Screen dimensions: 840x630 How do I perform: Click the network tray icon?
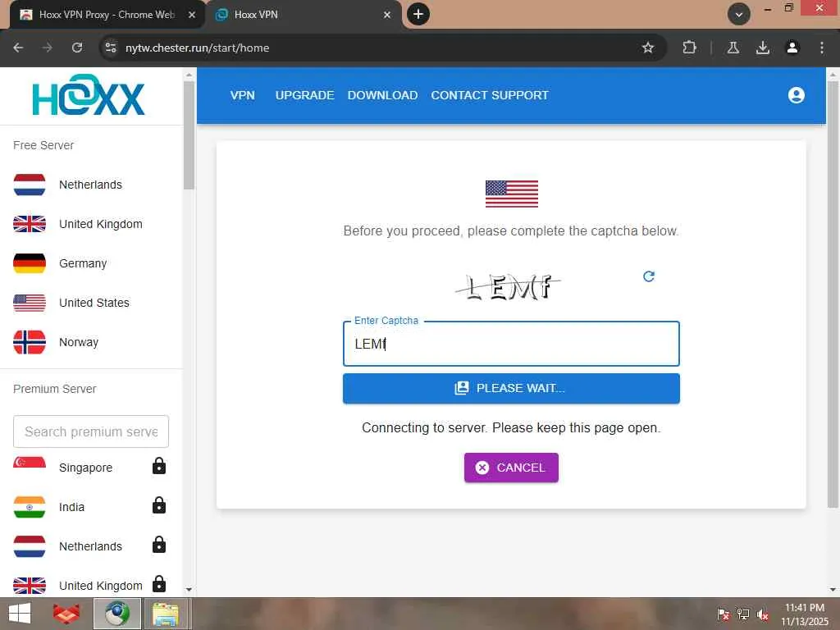coord(742,614)
